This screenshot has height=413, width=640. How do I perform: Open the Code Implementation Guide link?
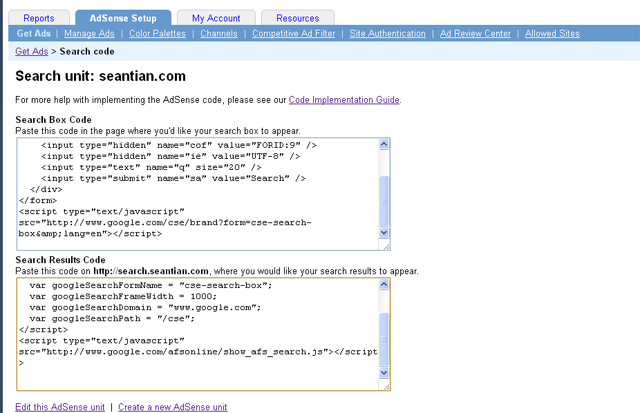(344, 100)
